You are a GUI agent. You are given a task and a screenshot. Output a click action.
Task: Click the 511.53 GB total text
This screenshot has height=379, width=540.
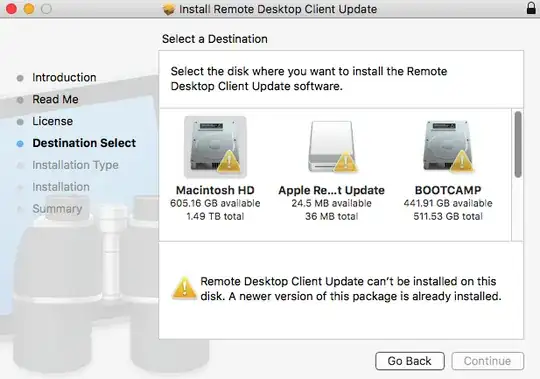[448, 216]
